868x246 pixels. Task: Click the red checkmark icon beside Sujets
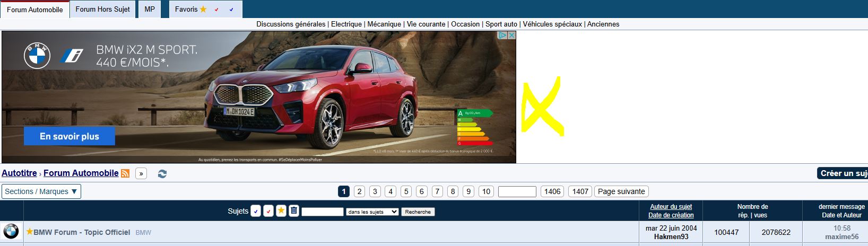point(268,211)
